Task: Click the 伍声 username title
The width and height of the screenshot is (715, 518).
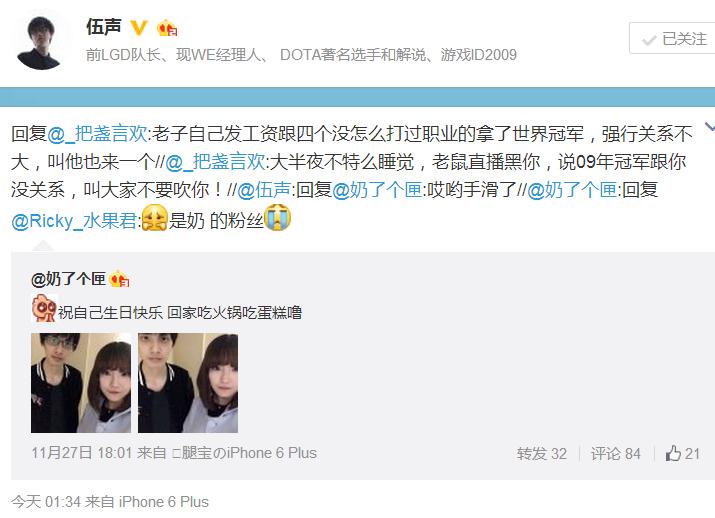Action: [x=104, y=27]
